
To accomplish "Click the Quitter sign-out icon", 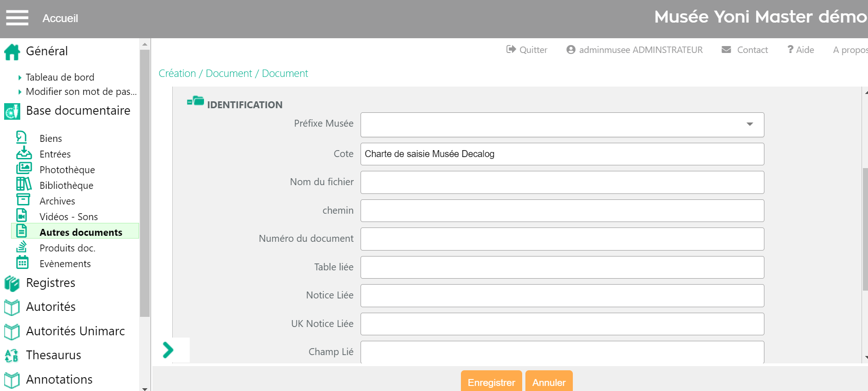I will pyautogui.click(x=511, y=49).
